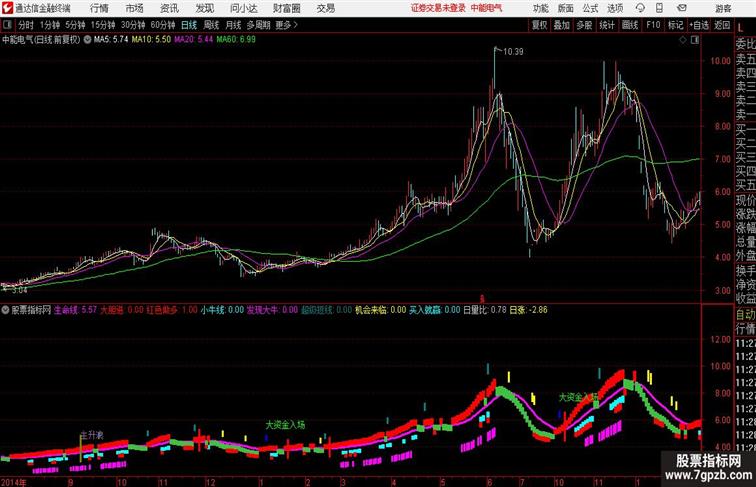The height and width of the screenshot is (487, 756).
Task: Click the 3.04 low price label
Action: coord(19,290)
